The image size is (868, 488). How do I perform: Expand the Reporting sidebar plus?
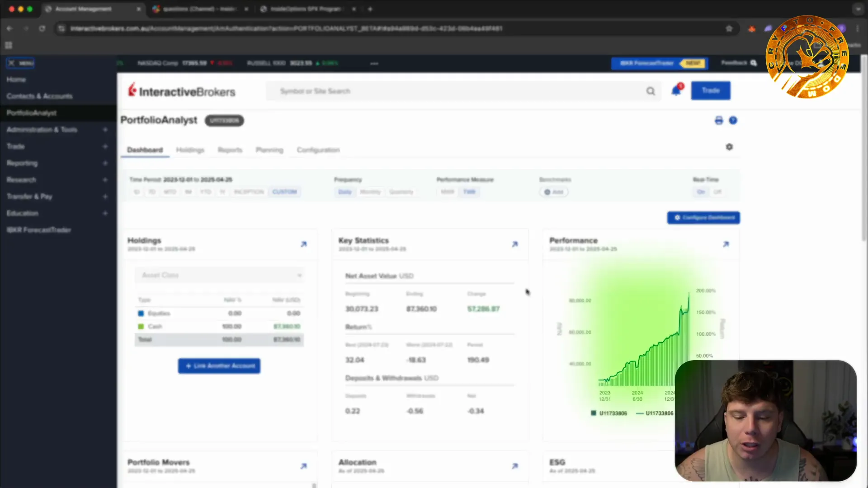pyautogui.click(x=105, y=163)
